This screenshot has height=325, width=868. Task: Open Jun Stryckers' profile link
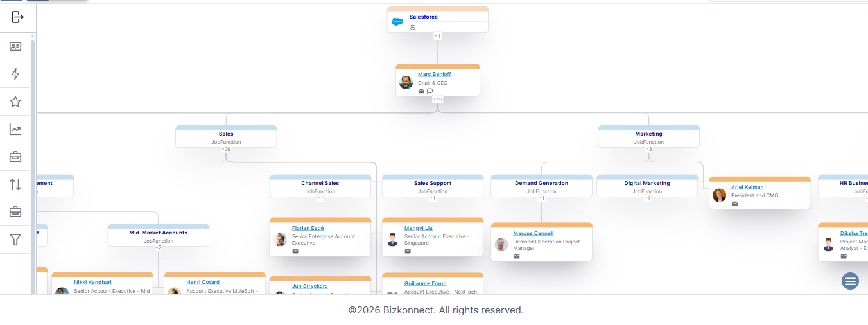(x=310, y=286)
